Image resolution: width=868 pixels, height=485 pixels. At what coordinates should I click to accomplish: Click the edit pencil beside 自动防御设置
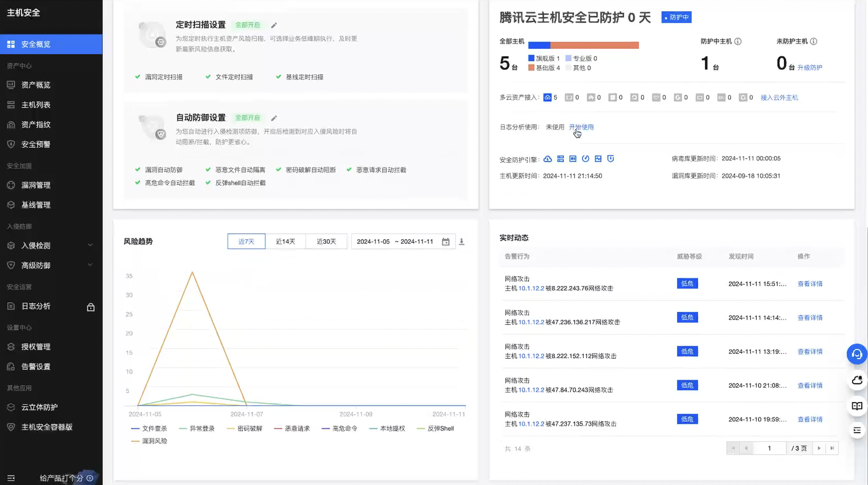[x=274, y=118]
